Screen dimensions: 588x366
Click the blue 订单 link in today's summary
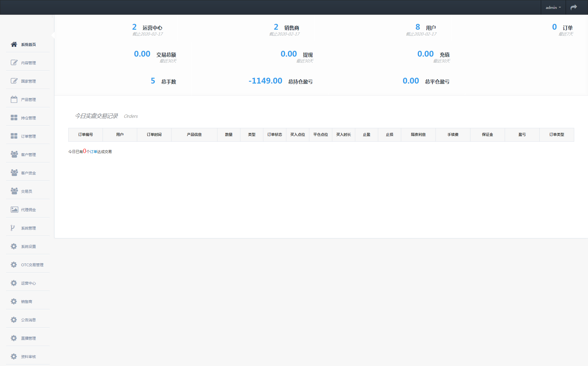pyautogui.click(x=93, y=152)
